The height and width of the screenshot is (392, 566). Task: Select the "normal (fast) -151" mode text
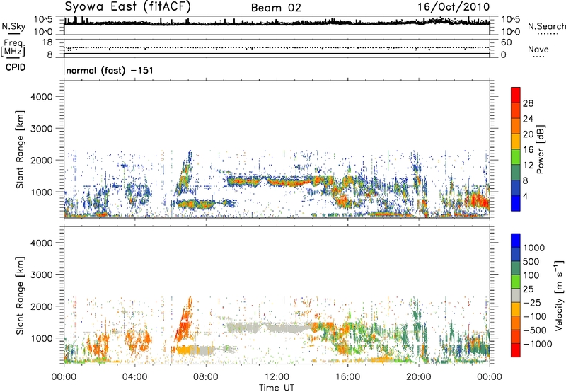pyautogui.click(x=110, y=70)
